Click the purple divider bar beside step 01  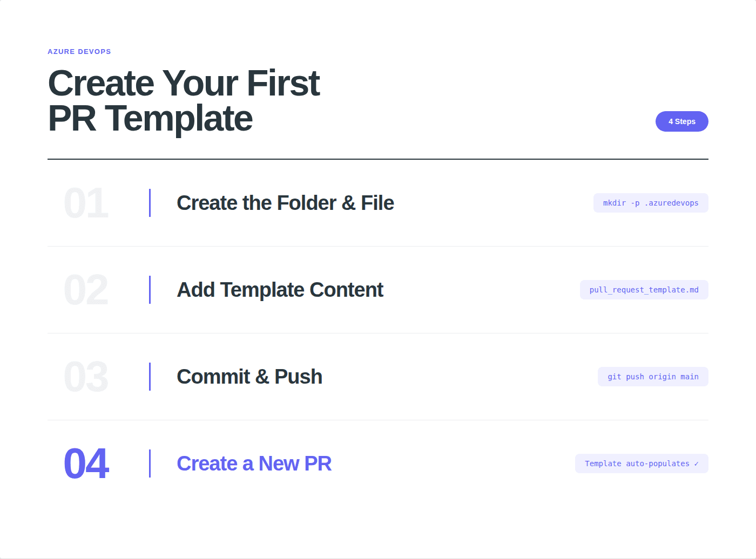point(150,203)
